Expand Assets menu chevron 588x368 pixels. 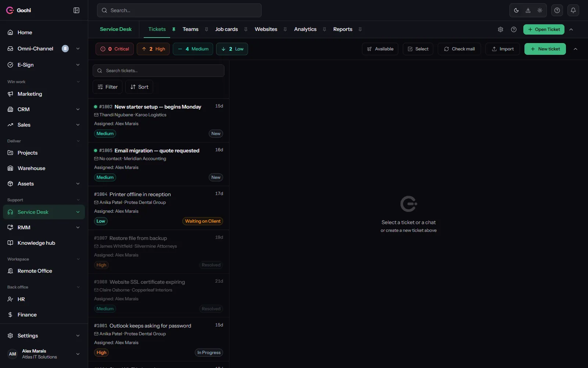(x=78, y=184)
